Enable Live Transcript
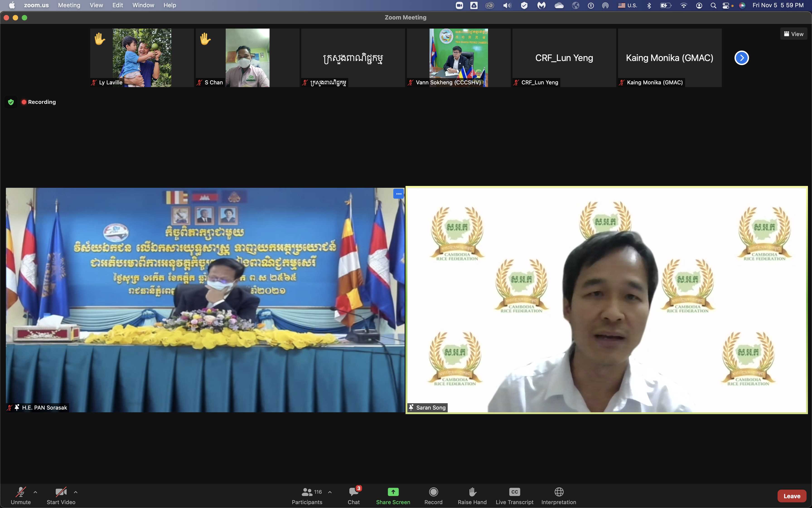Viewport: 812px width, 508px height. tap(514, 496)
